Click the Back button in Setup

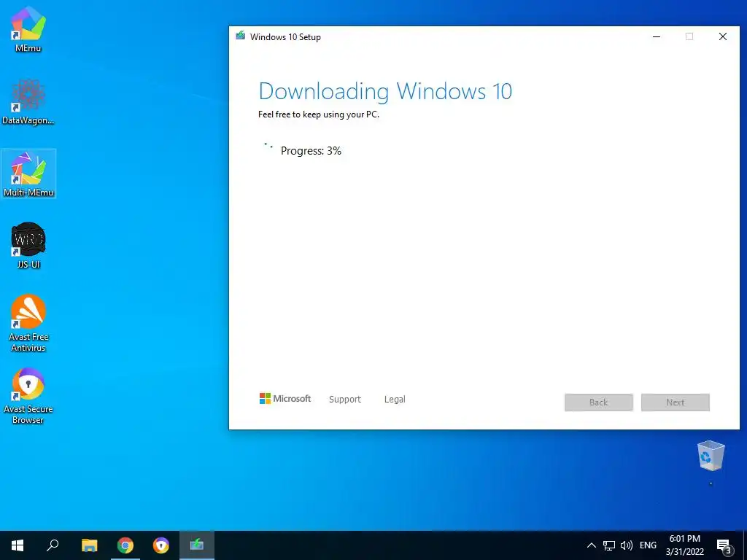599,402
